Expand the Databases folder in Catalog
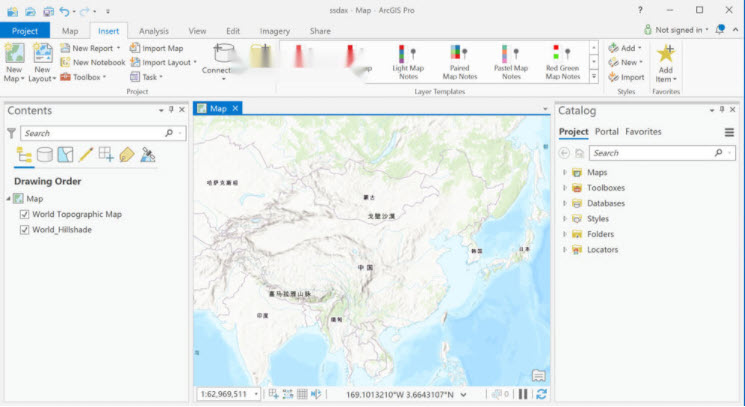The width and height of the screenshot is (745, 407). [565, 203]
